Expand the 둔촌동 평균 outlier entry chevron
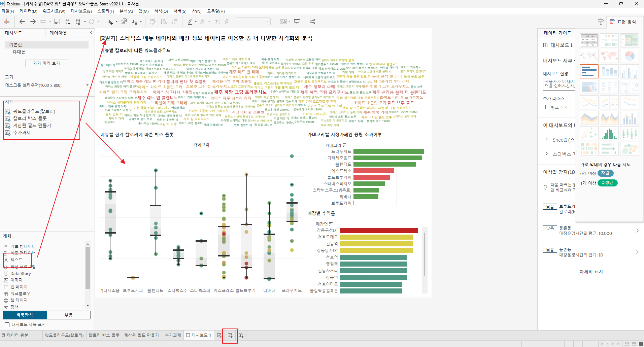644x347 pixels. click(637, 231)
